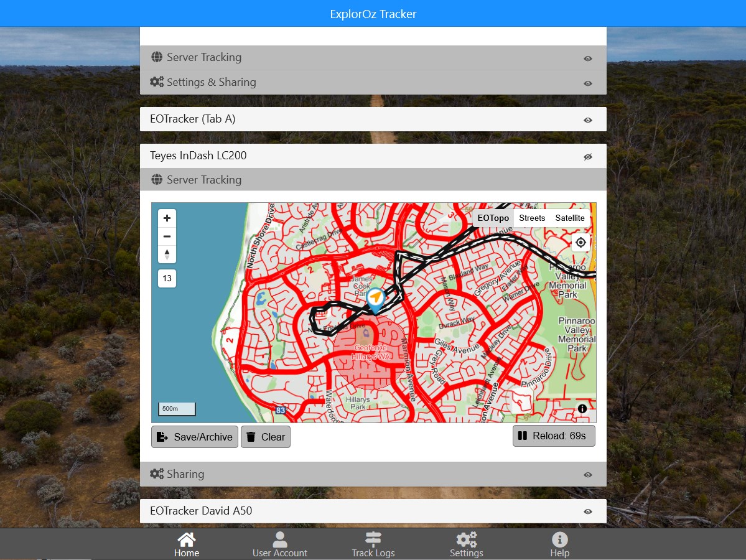Click Save/Archive button
The height and width of the screenshot is (560, 746).
[195, 437]
